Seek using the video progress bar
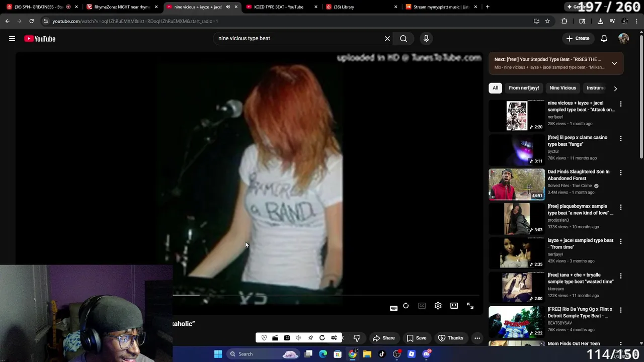Image resolution: width=644 pixels, height=362 pixels. pyautogui.click(x=326, y=296)
